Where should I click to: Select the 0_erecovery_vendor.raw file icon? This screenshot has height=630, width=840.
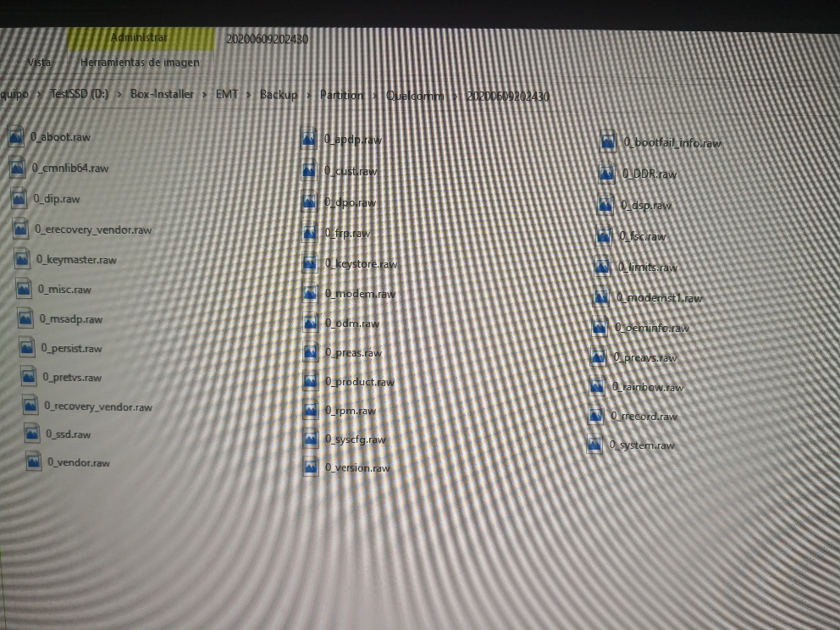(20, 229)
